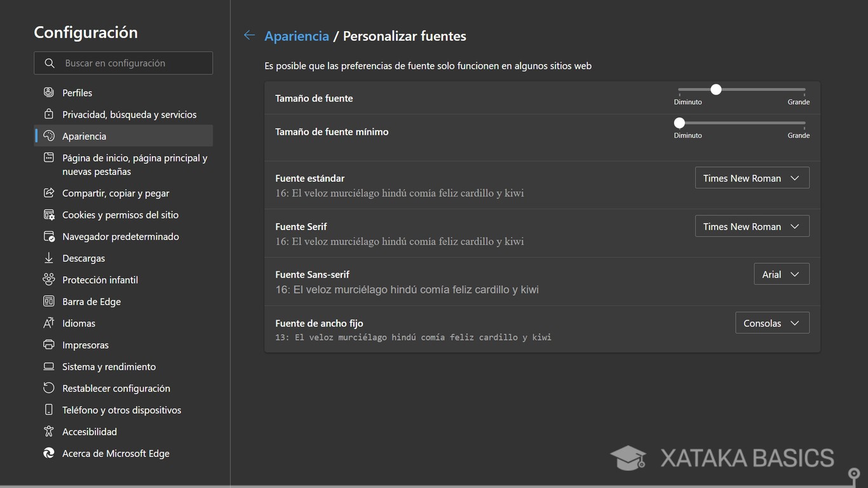Open Idiomas language settings
Image resolution: width=868 pixels, height=488 pixels.
78,323
